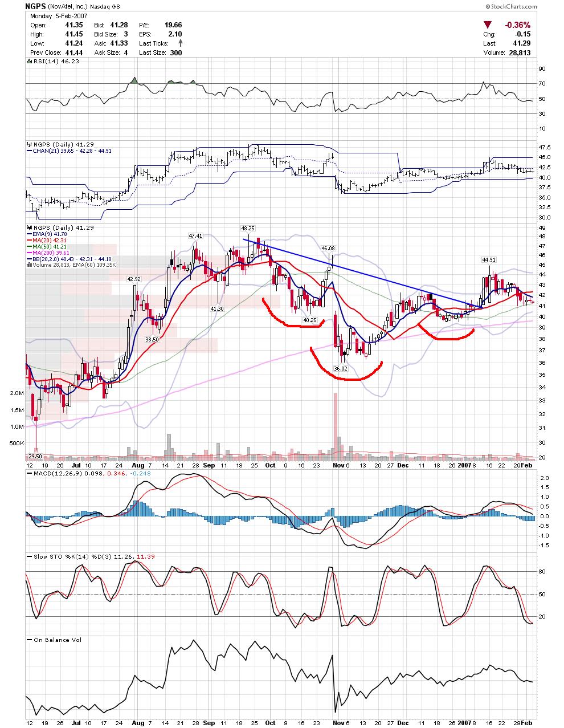Click the 47.41 high price annotation
564x728 pixels.
coord(196,235)
